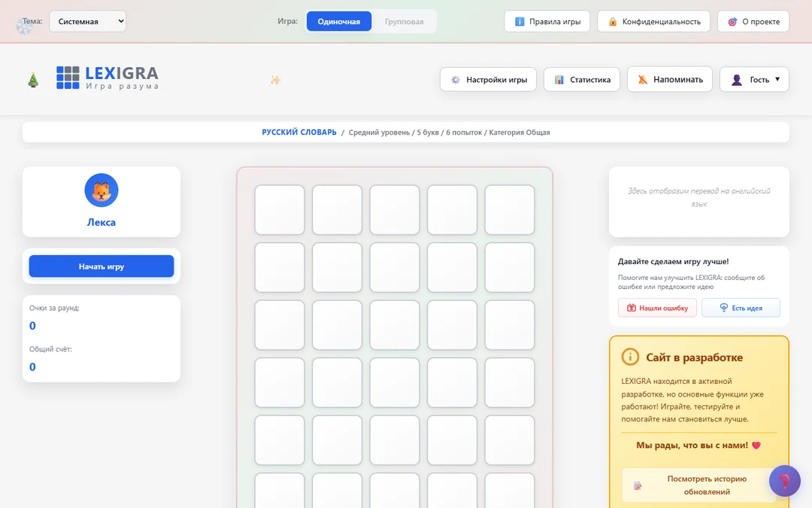Report a bug via Нашли ошибку
812x508 pixels.
coord(657,308)
